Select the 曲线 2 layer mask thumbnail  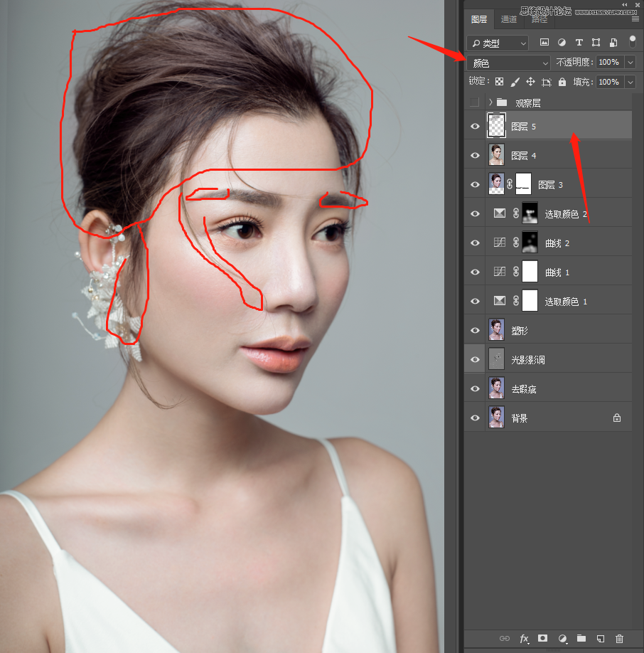530,243
